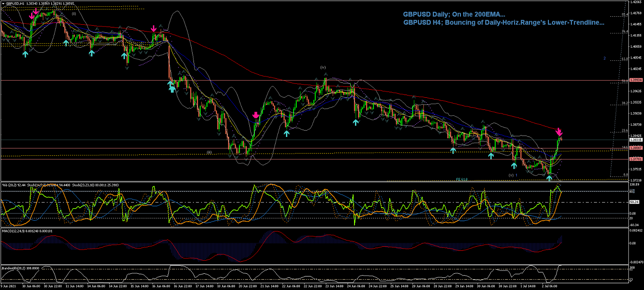
Task: Click the 20 Jun 22:00 time axis label
Action: [x=248, y=285]
